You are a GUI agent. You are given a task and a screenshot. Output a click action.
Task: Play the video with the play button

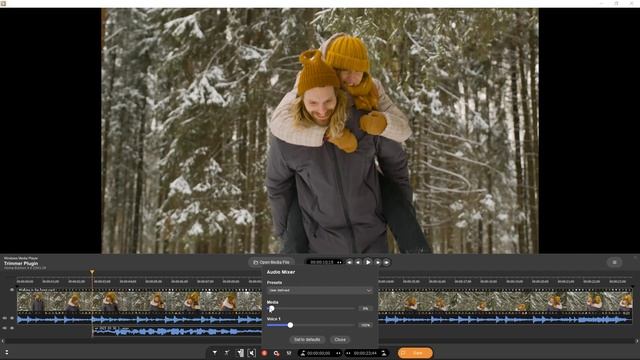(x=367, y=262)
